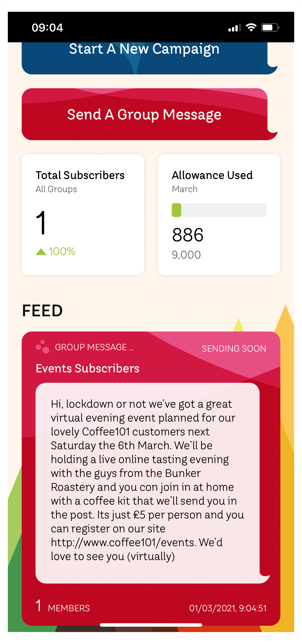This screenshot has width=302, height=644.
Task: Tap the 01/03/2021 timestamp on feed card
Action: [228, 608]
